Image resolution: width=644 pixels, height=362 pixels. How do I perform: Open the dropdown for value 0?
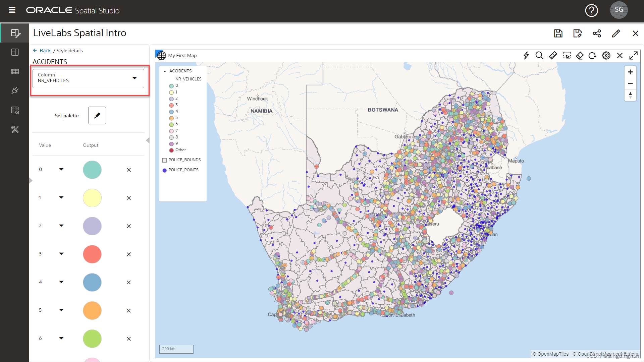tap(61, 169)
